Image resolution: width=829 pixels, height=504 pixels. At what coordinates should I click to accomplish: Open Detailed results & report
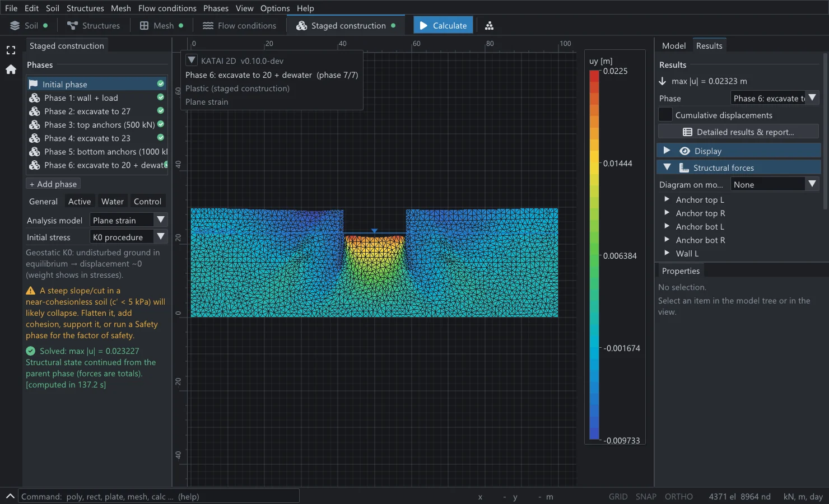(738, 132)
